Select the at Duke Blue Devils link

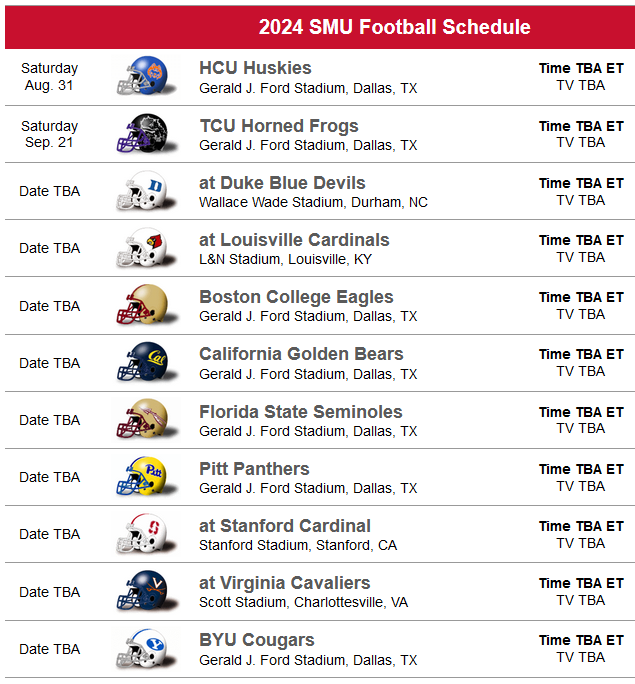coord(282,183)
